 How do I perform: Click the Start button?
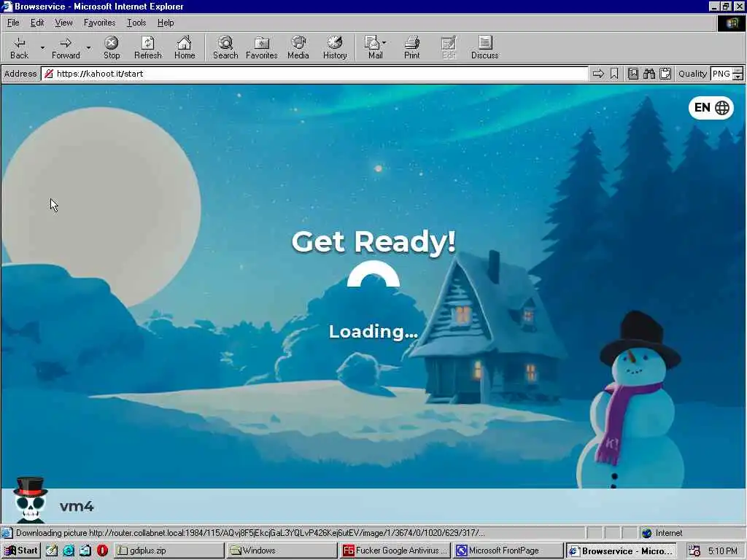(21, 551)
